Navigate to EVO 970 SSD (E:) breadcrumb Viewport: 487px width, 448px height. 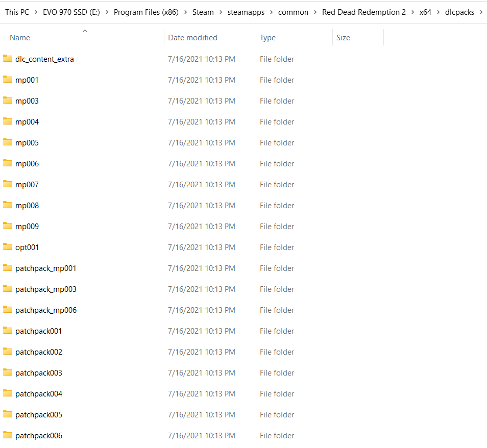(x=71, y=12)
